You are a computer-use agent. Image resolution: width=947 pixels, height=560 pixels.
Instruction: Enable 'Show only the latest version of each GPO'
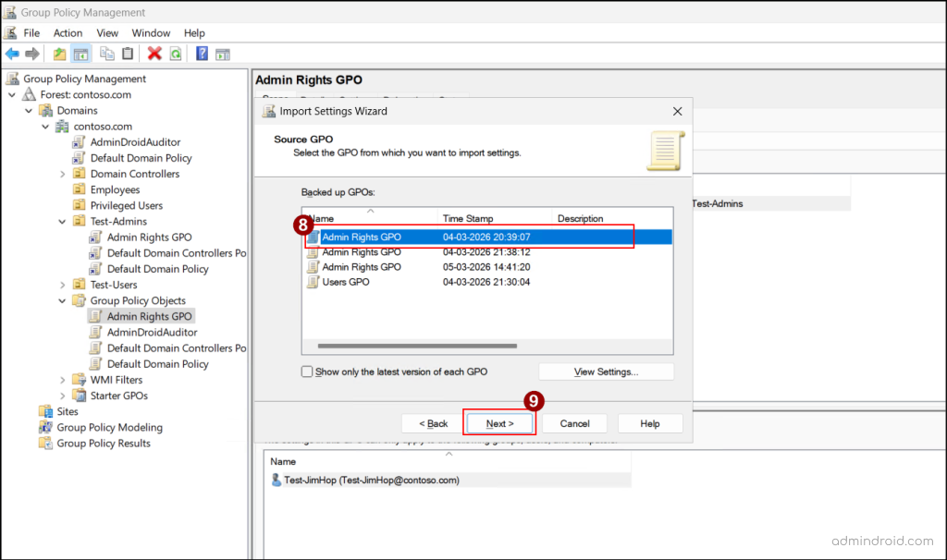point(305,371)
